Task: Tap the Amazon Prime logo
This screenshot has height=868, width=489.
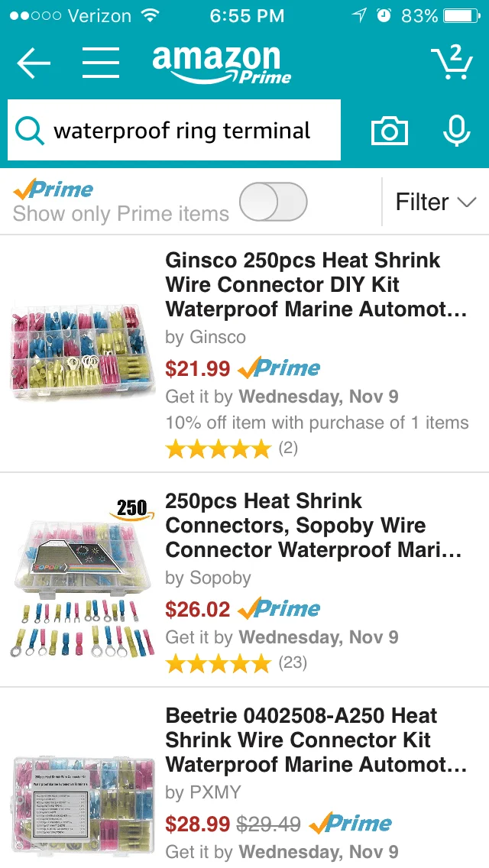Action: pyautogui.click(x=221, y=64)
